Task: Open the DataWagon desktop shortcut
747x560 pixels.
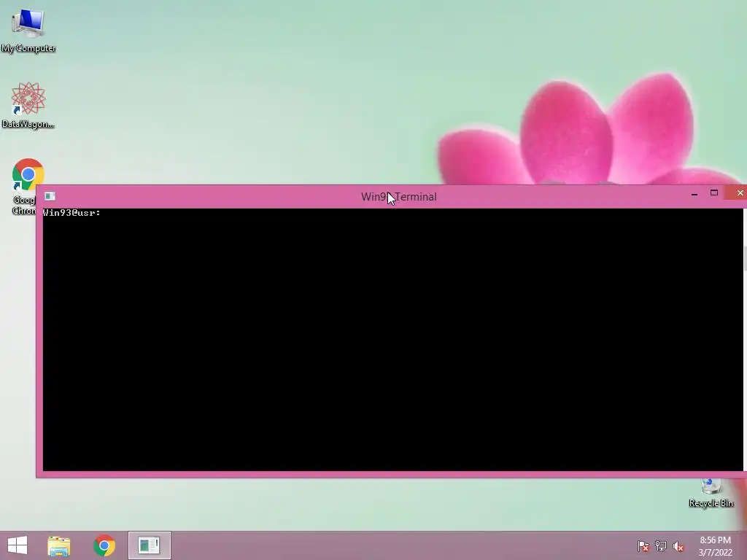Action: (28, 105)
